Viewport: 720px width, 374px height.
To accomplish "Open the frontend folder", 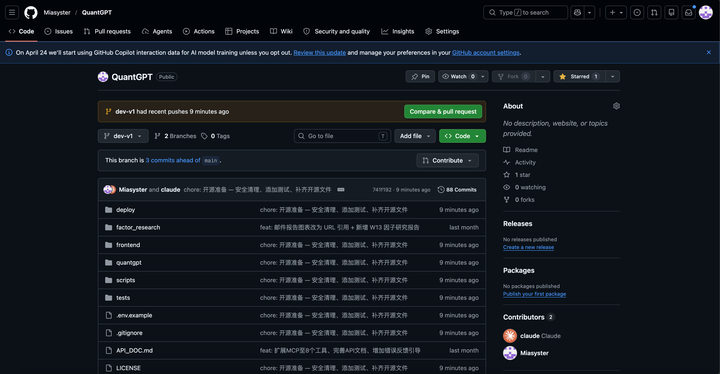I will pyautogui.click(x=128, y=245).
